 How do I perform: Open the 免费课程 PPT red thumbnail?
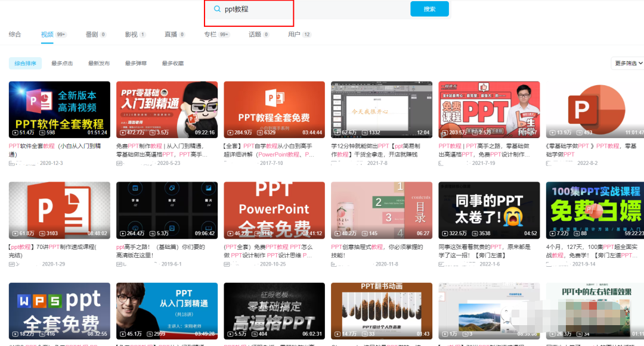click(489, 110)
